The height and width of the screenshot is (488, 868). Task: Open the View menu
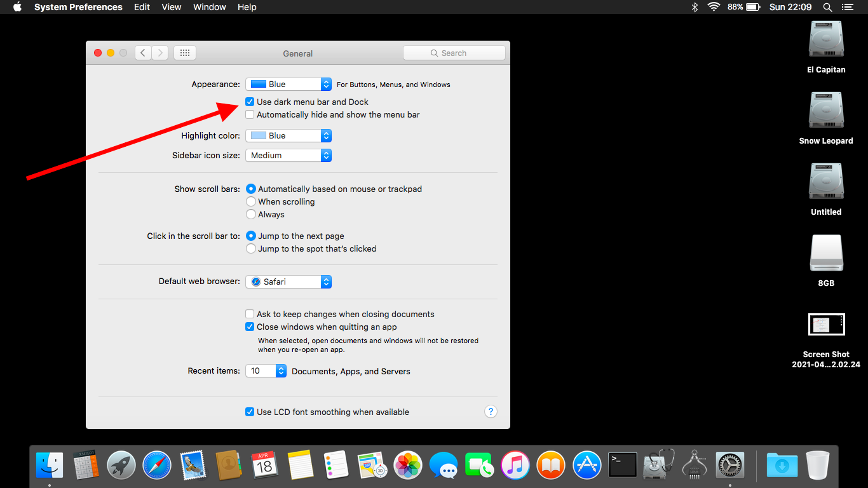click(172, 7)
